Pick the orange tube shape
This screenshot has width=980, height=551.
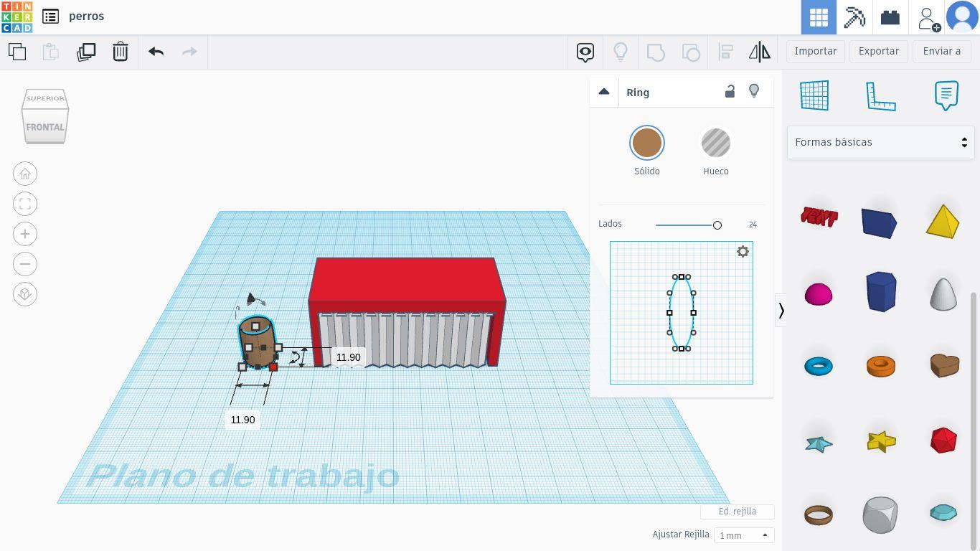click(881, 366)
